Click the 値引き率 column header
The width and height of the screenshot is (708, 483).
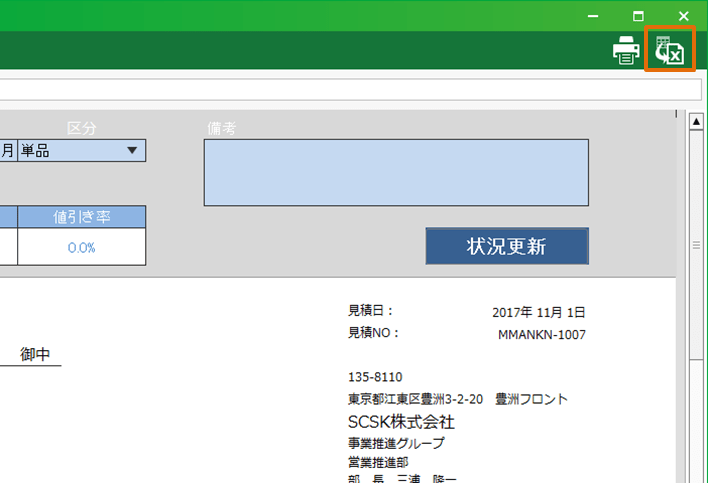pyautogui.click(x=81, y=217)
